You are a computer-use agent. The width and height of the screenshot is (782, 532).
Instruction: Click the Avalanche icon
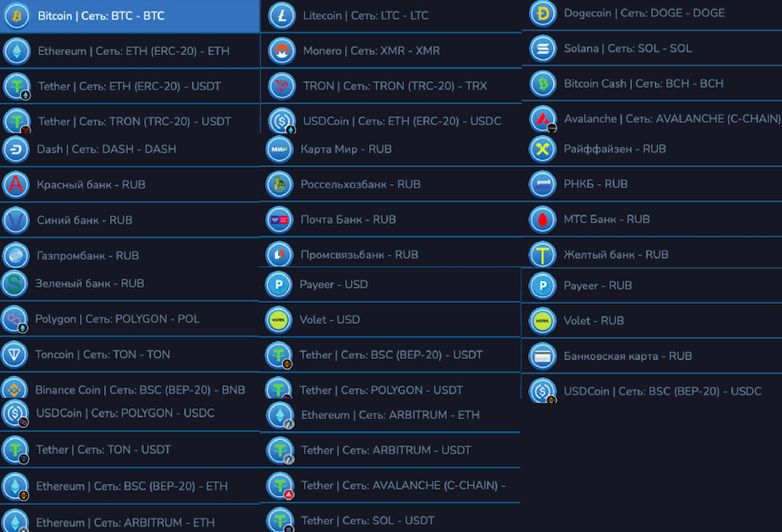point(542,119)
